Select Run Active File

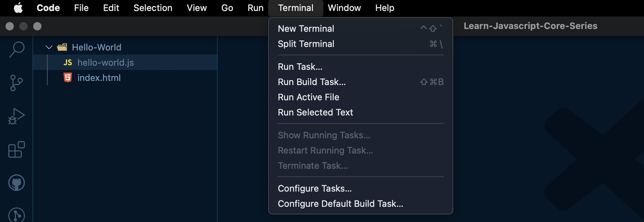[308, 97]
